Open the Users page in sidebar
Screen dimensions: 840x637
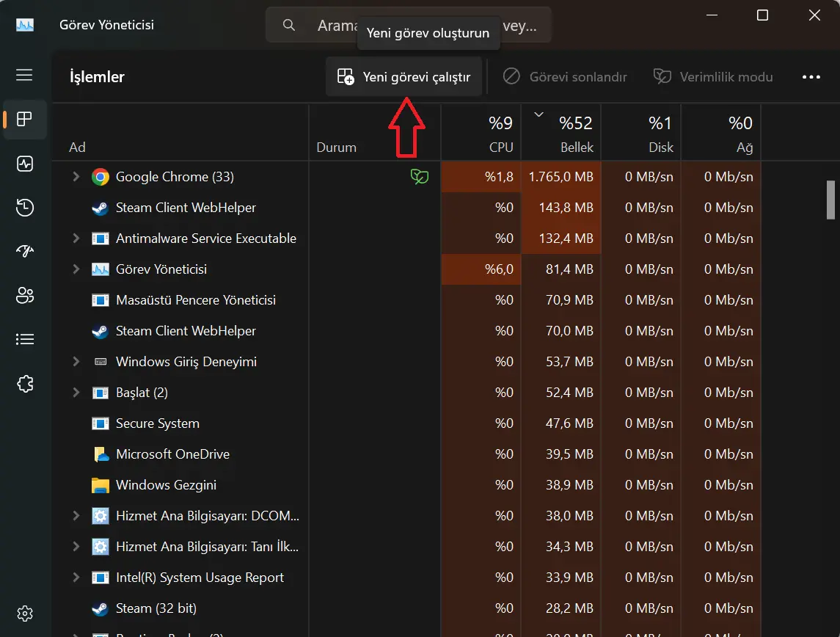tap(25, 295)
